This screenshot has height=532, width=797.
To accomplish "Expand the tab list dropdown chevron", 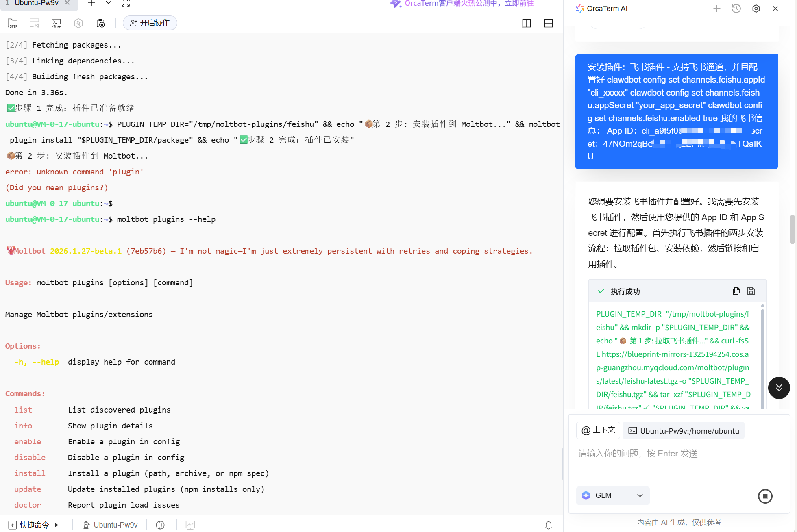I will point(109,3).
